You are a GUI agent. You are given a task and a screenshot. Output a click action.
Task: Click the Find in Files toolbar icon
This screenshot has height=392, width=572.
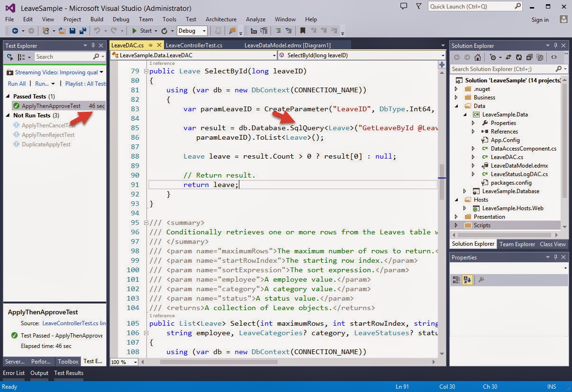coord(232,31)
